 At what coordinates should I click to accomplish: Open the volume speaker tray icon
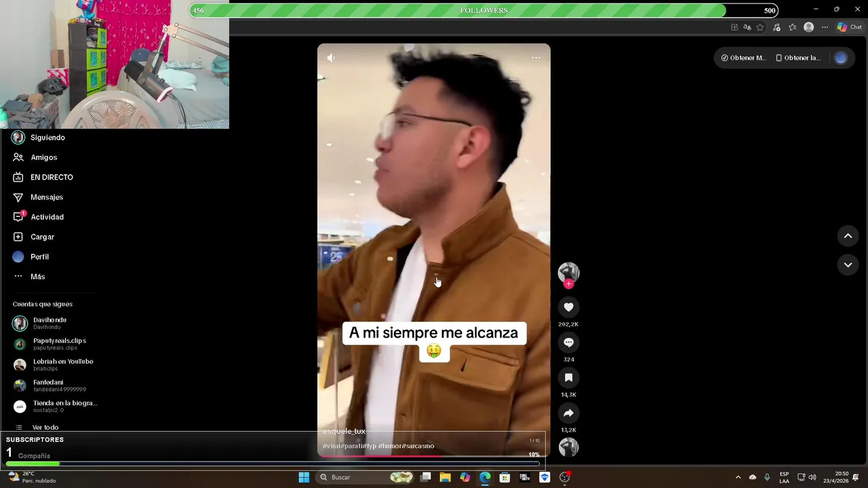[x=812, y=477]
